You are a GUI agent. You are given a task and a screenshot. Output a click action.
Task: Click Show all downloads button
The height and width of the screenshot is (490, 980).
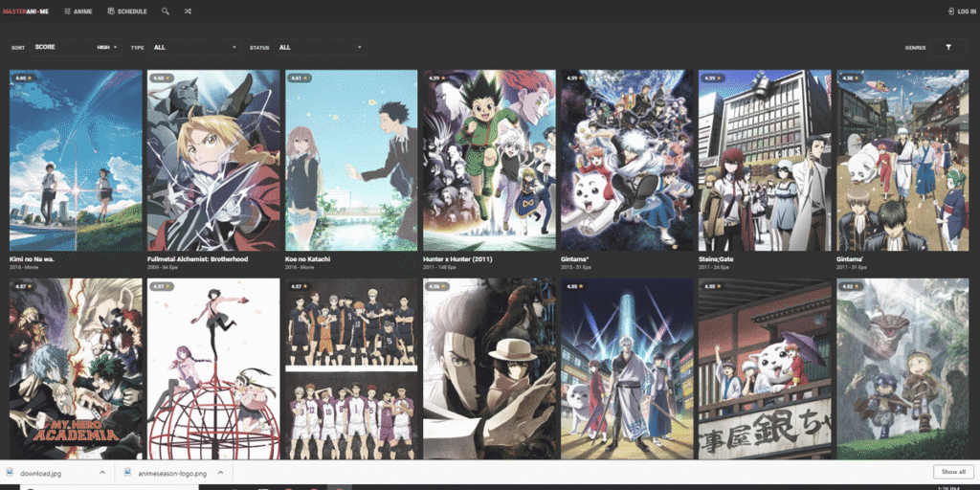pyautogui.click(x=953, y=472)
